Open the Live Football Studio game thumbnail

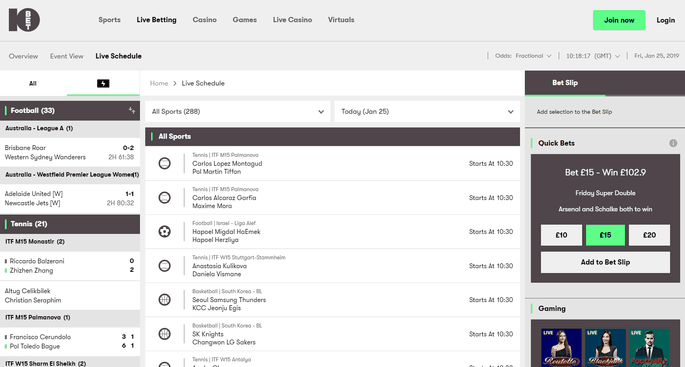pos(650,347)
